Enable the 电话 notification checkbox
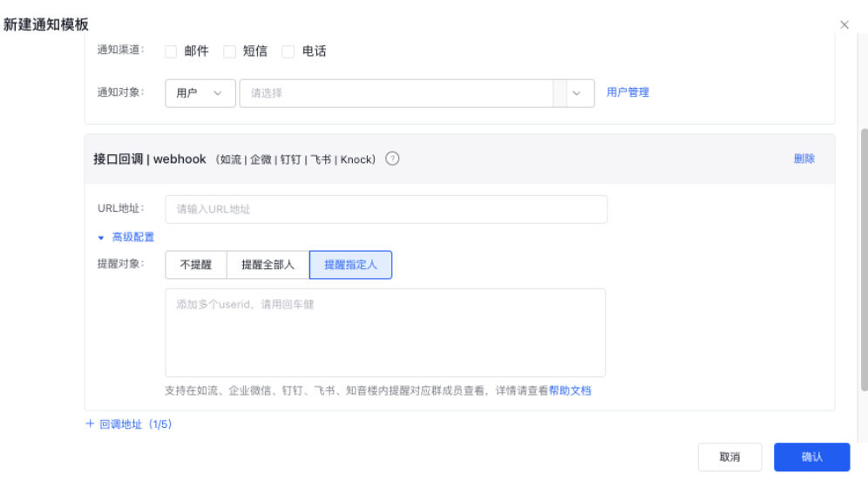 click(x=288, y=51)
